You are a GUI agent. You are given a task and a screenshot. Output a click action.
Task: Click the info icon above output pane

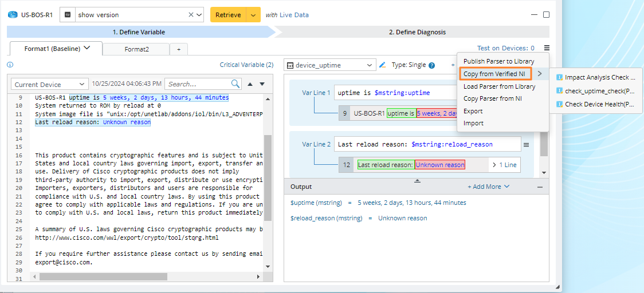click(x=10, y=65)
